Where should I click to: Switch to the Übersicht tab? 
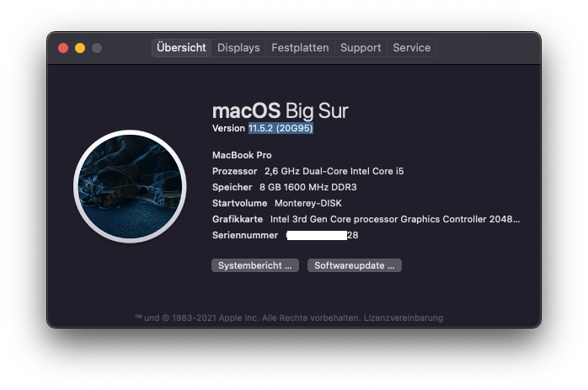pyautogui.click(x=181, y=48)
